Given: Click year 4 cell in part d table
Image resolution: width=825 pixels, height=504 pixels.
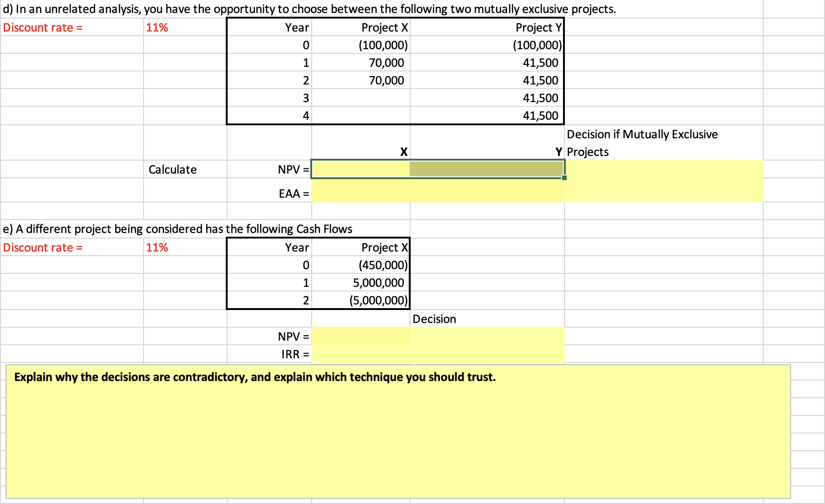Looking at the screenshot, I should point(269,116).
